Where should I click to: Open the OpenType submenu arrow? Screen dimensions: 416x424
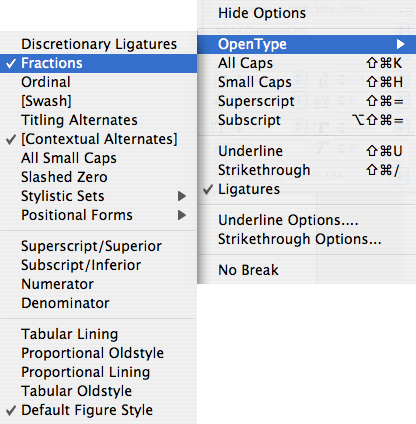click(x=400, y=44)
